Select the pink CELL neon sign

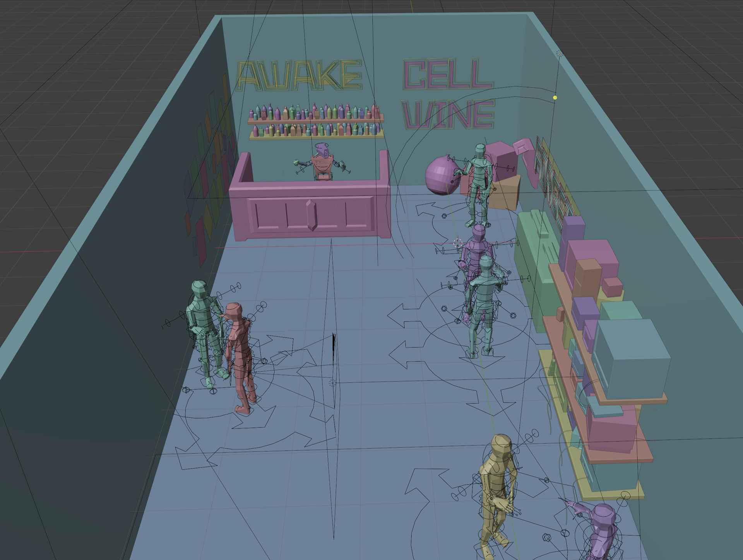[448, 74]
